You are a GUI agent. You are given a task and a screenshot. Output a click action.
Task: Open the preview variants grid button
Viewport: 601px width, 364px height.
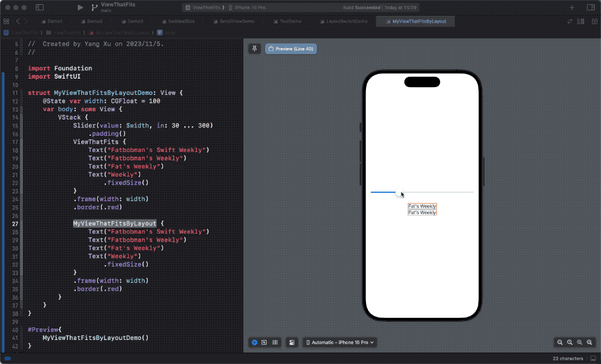[275, 342]
